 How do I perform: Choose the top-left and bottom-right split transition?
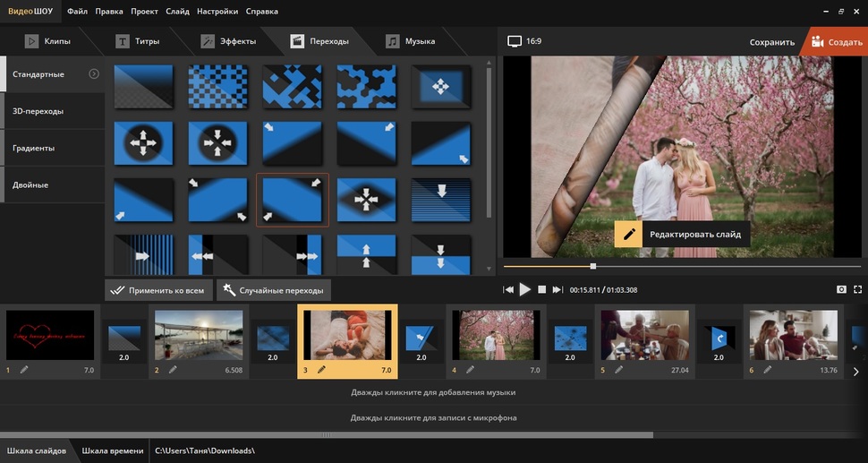pos(217,200)
